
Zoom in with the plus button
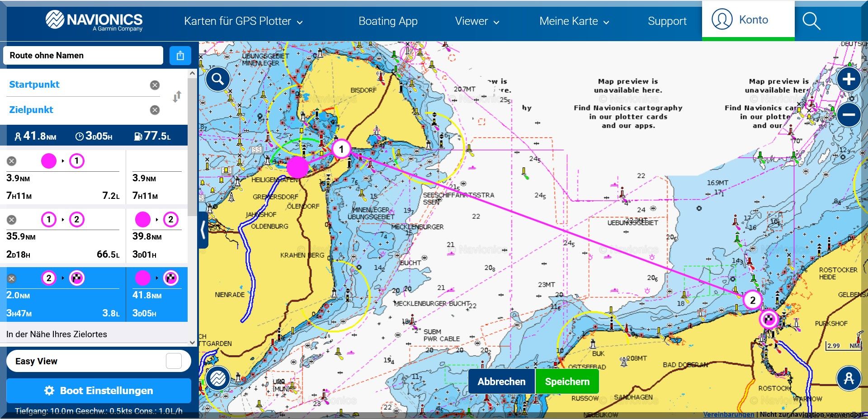coord(849,80)
